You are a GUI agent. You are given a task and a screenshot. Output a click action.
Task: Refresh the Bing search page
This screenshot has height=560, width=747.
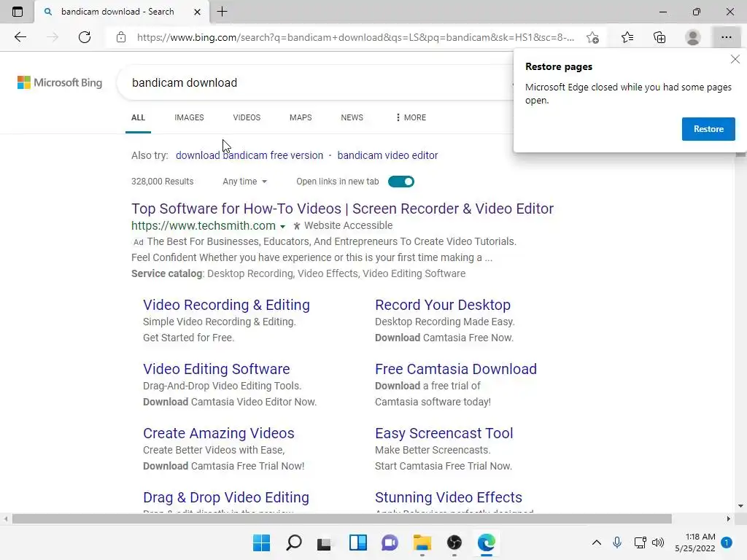point(85,37)
